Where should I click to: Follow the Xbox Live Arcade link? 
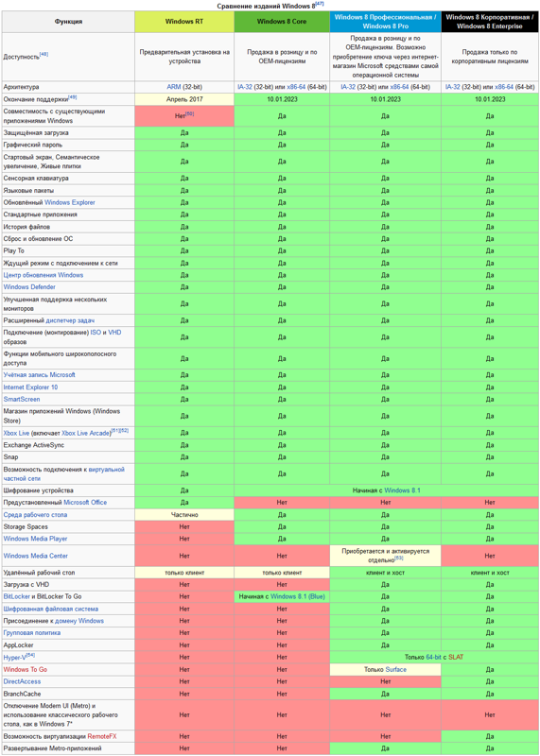86,433
